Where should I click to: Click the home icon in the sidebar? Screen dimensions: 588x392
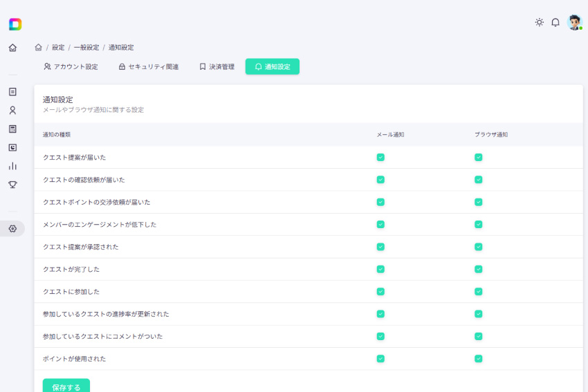click(x=12, y=48)
